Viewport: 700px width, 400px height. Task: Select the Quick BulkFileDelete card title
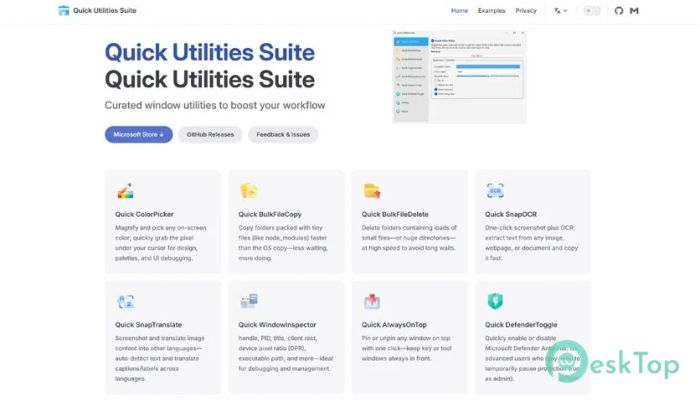pos(395,214)
